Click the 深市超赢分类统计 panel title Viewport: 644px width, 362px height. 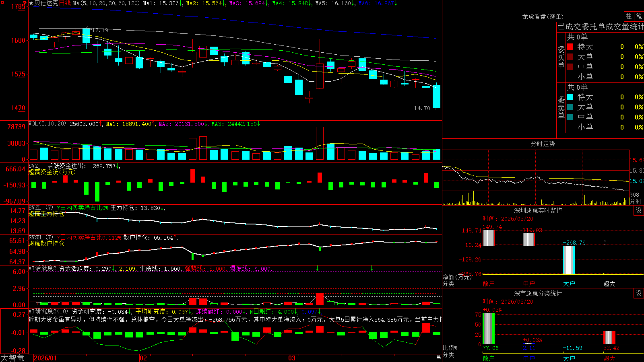click(x=538, y=293)
